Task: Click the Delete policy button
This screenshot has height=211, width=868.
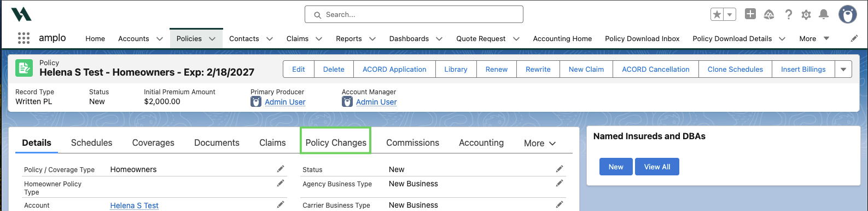Action: click(x=334, y=69)
